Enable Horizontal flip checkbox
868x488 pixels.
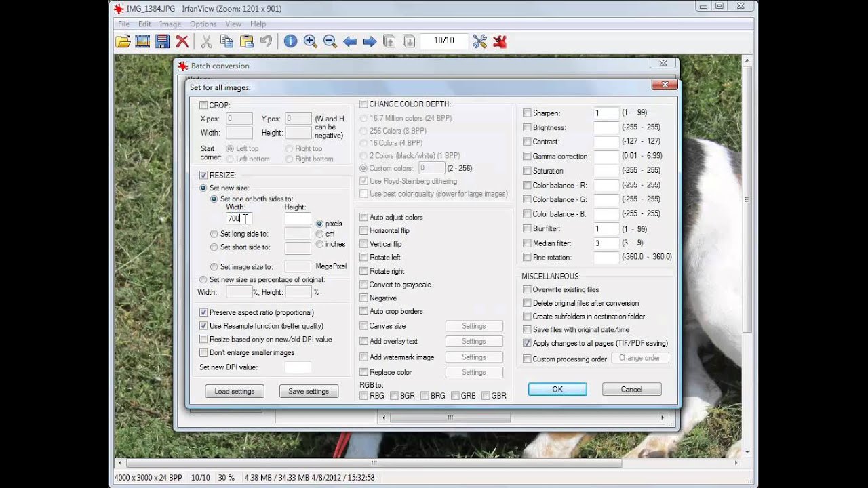click(363, 230)
